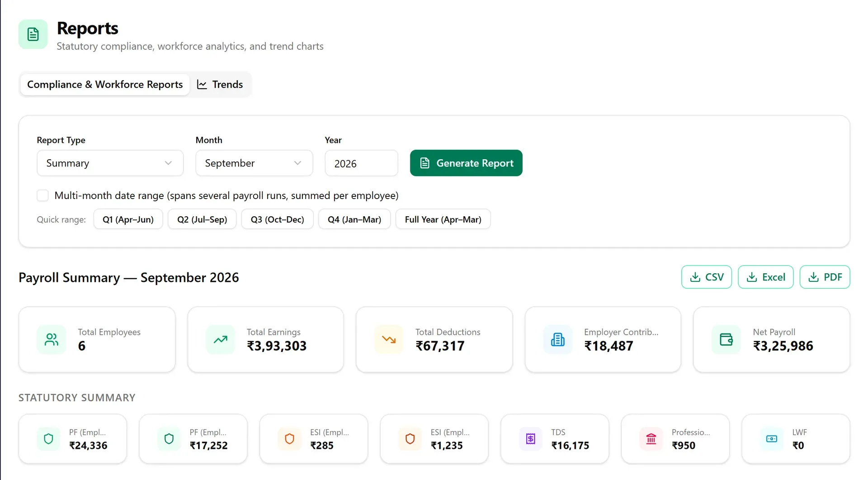This screenshot has height=480, width=868.
Task: Click the Net Payroll wallet icon
Action: (x=726, y=339)
